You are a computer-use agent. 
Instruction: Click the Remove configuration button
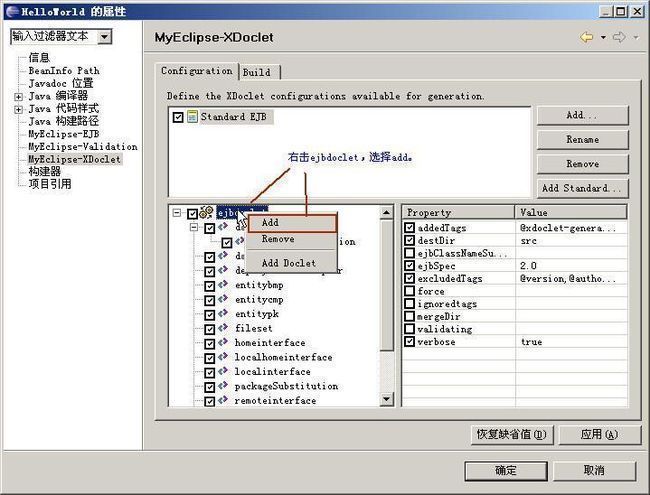[582, 164]
